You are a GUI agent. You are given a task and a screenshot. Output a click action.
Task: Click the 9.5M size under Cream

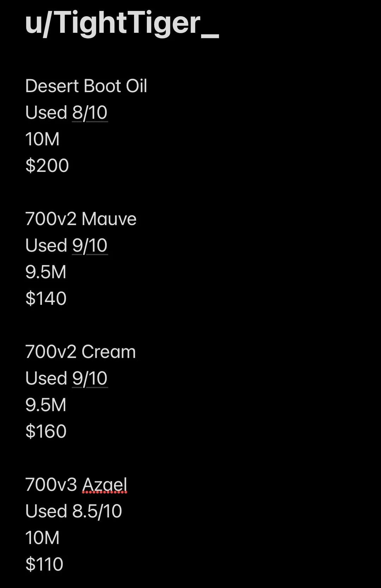point(46,405)
